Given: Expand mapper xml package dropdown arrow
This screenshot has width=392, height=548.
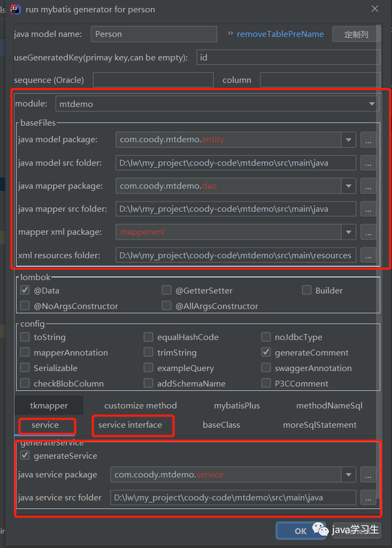Looking at the screenshot, I should [x=349, y=232].
